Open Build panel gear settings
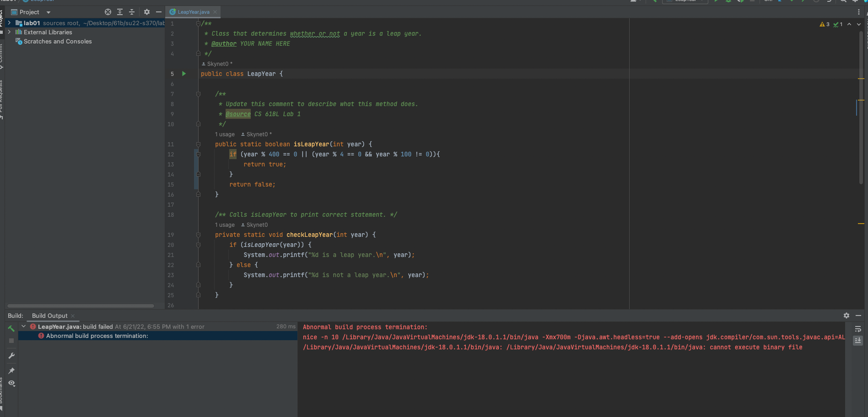 tap(846, 315)
